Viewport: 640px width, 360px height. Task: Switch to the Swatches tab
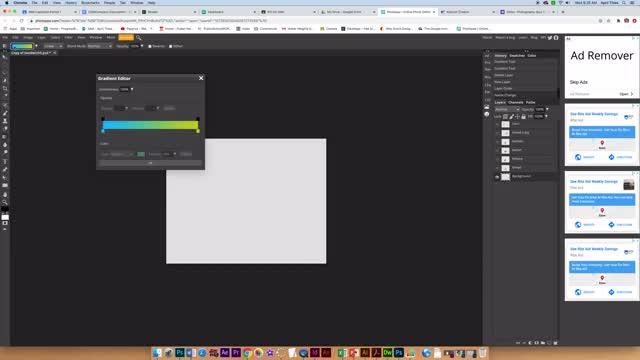click(x=517, y=56)
